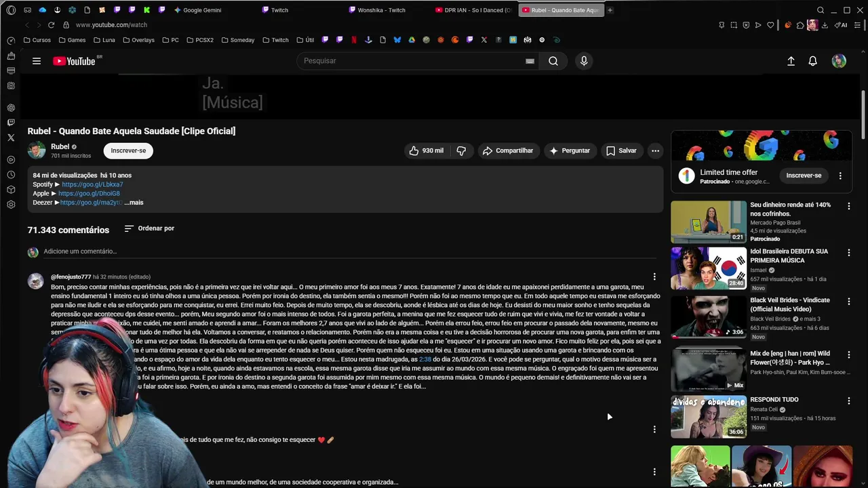Open the browser search tabs magnifier icon
Screen dimensions: 868x488
[x=821, y=10]
